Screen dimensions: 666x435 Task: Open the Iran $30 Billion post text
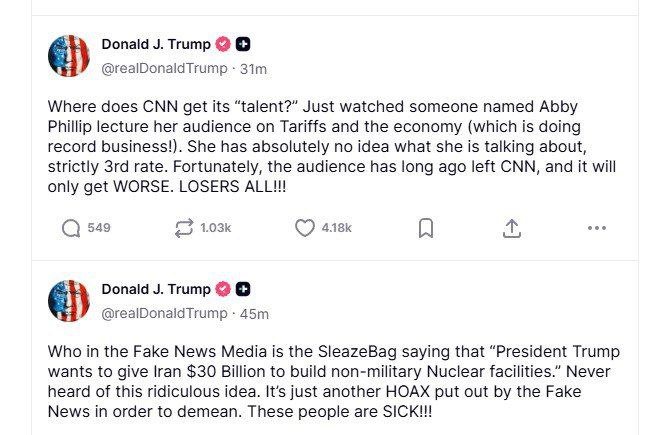tap(333, 382)
